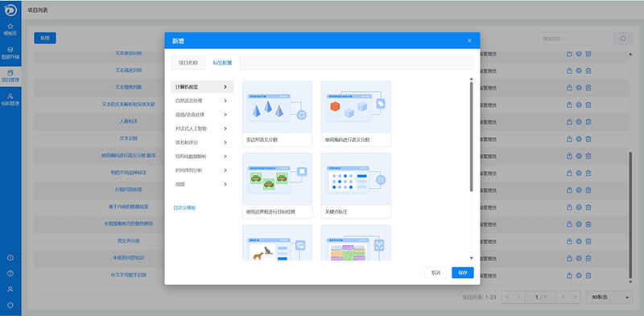
Task: Expand the 视频 category chevron
Action: (225, 185)
